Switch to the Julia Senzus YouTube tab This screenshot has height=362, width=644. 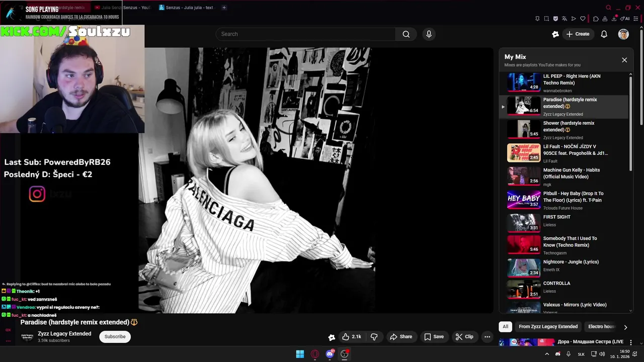point(123,8)
